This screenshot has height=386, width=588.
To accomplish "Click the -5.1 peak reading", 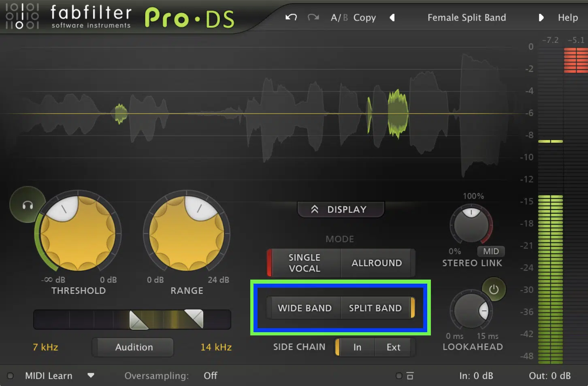I will pos(576,40).
